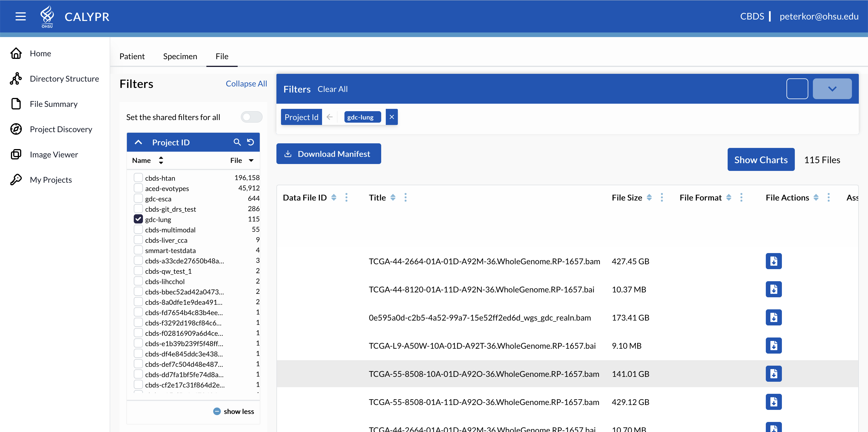Switch to the Patient tab
The width and height of the screenshot is (868, 432).
(132, 56)
